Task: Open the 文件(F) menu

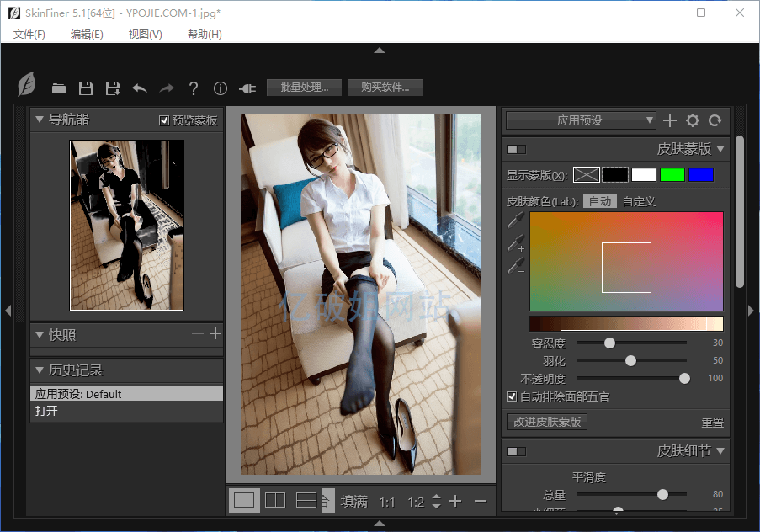Action: tap(29, 35)
